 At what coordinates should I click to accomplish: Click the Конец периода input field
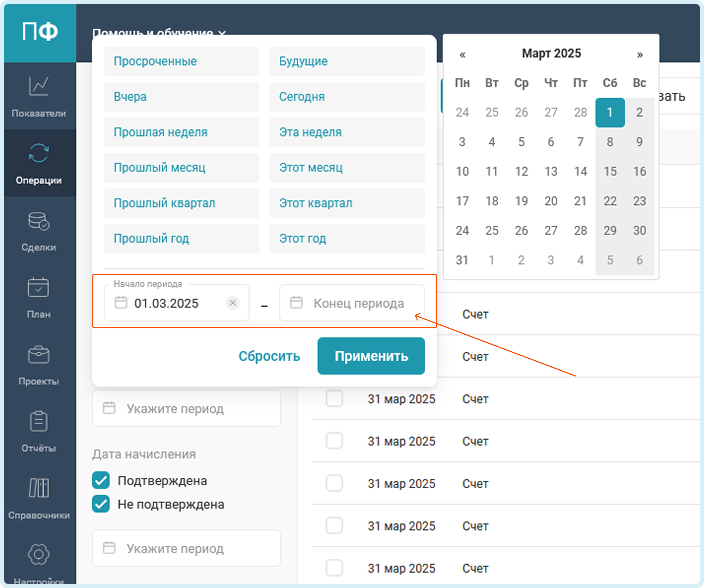pos(352,303)
